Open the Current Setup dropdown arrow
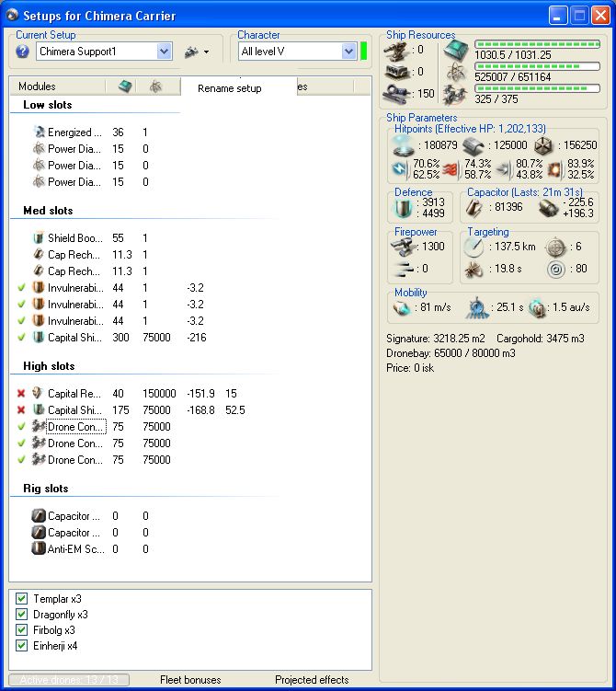 click(164, 52)
